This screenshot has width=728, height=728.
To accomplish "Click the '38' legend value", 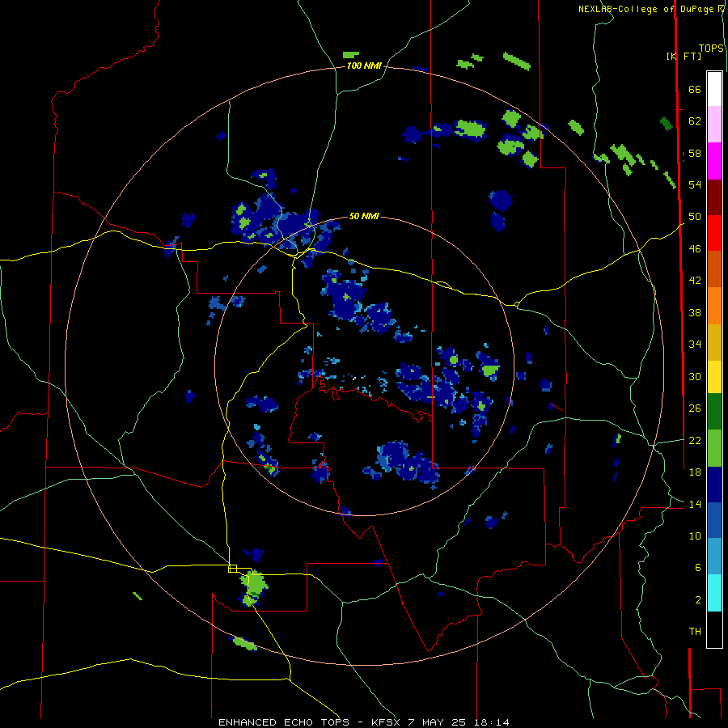I will tap(695, 312).
